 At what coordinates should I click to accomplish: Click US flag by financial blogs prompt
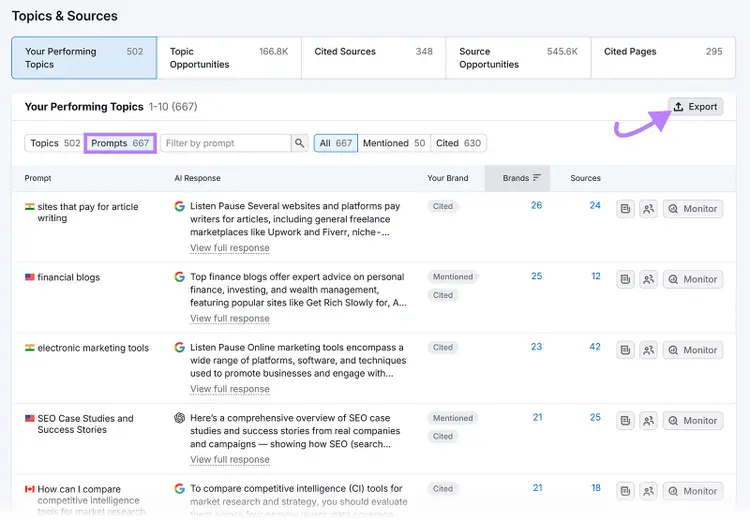[x=30, y=277]
